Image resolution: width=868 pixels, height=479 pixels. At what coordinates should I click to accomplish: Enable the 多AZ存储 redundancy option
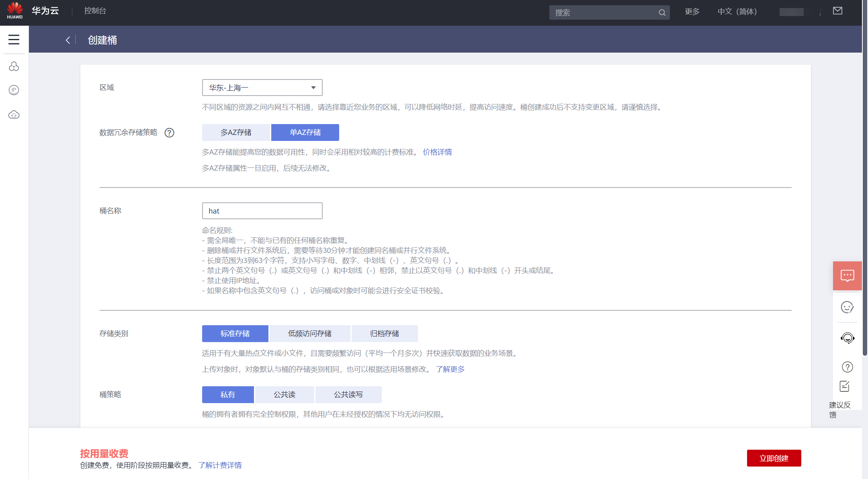[236, 132]
